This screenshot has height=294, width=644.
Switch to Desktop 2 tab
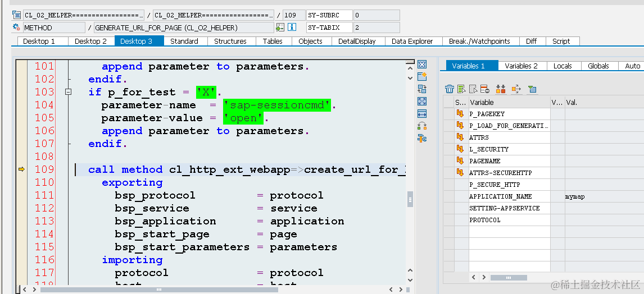point(90,41)
